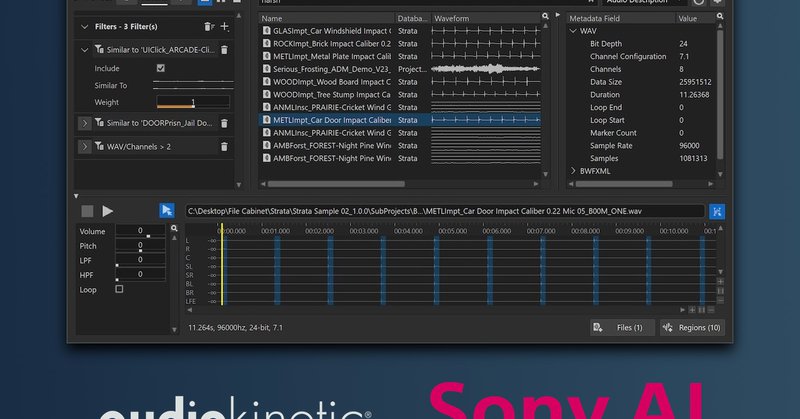
Task: Zoom in waveform vertically with plus icon
Action: pyautogui.click(x=720, y=282)
